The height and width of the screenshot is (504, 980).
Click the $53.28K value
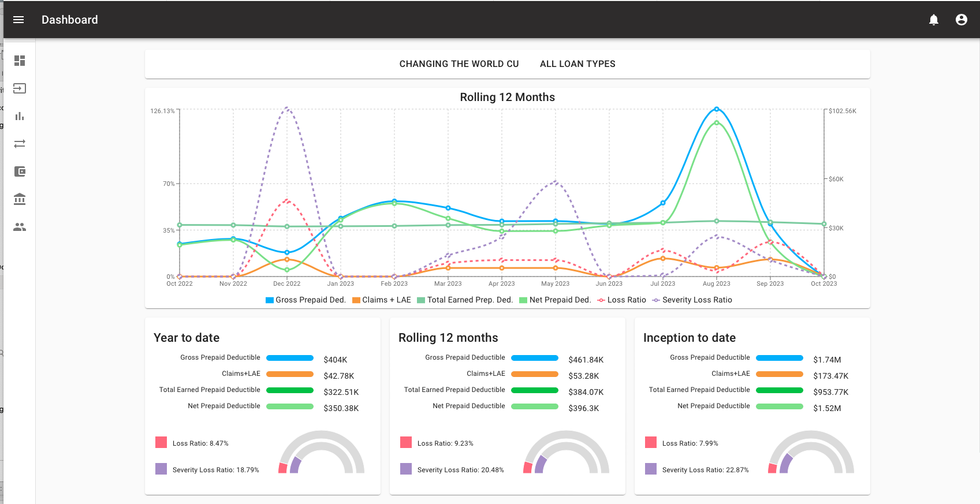(x=584, y=376)
